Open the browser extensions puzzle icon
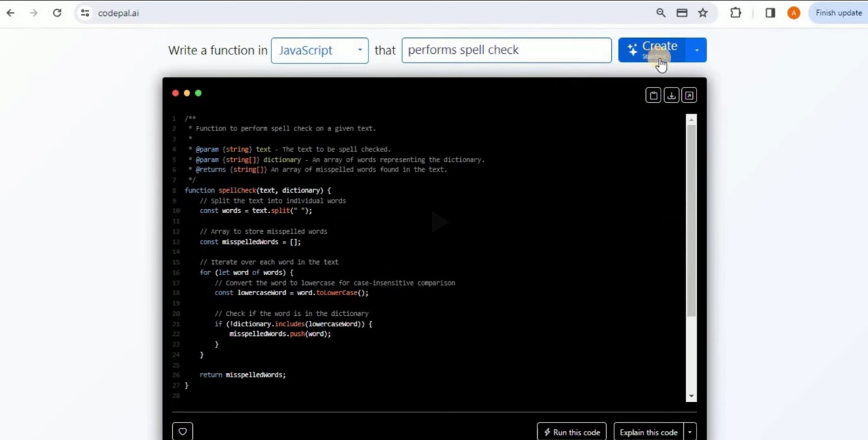 tap(736, 13)
